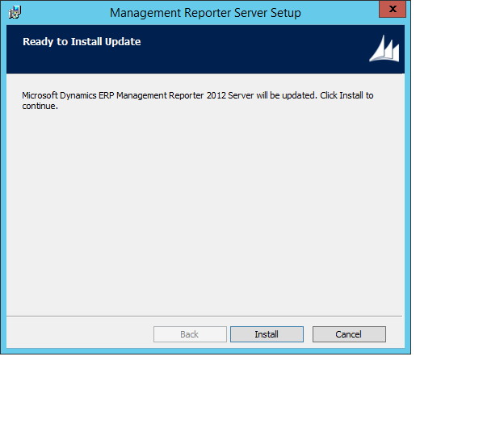The image size is (504, 432).
Task: Close the setup window with the X
Action: [x=393, y=9]
